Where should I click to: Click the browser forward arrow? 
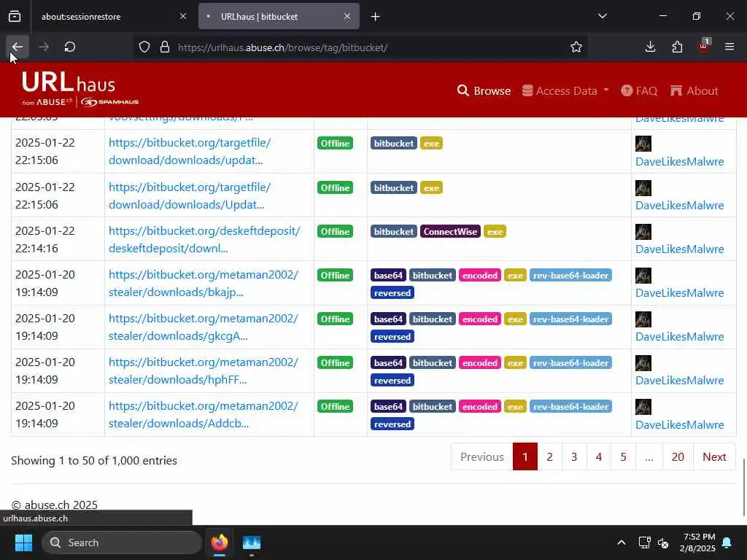[43, 47]
